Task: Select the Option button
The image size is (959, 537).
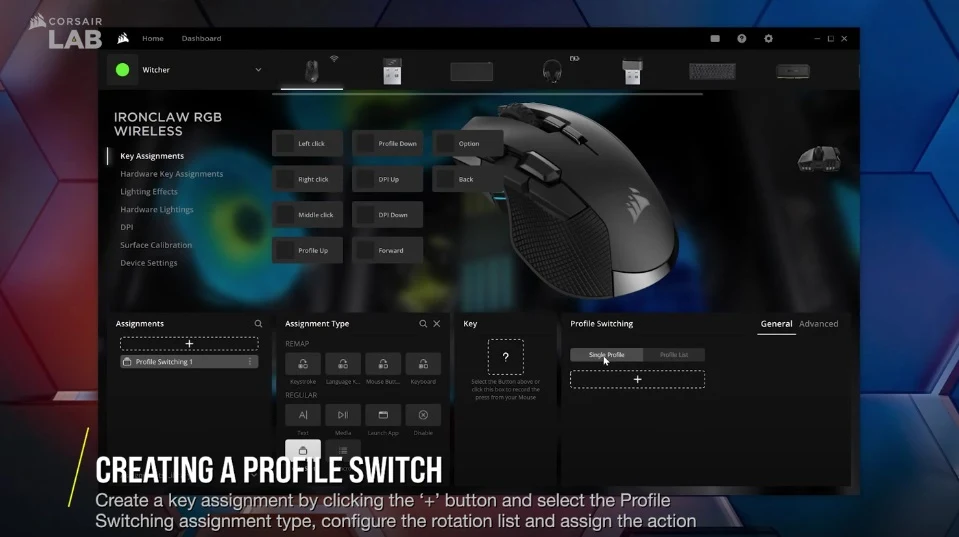Action: [467, 144]
